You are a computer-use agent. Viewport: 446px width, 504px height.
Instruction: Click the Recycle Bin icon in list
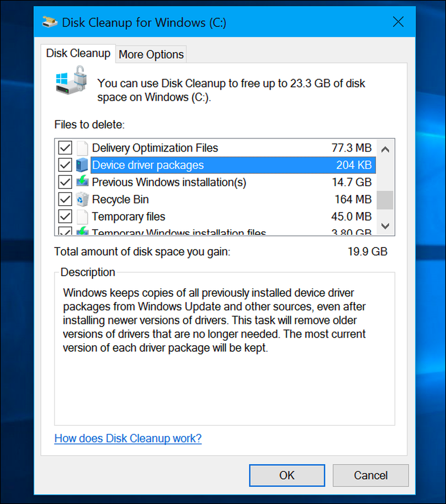coord(82,199)
